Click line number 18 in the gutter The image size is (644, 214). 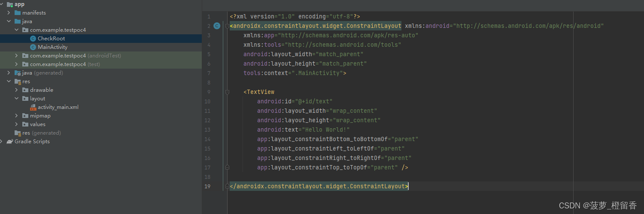(x=208, y=177)
